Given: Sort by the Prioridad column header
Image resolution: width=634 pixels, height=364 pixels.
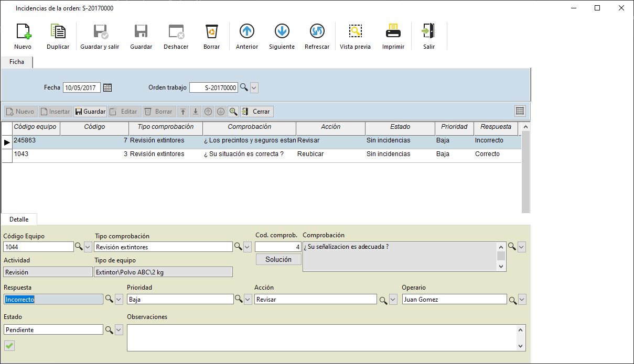Looking at the screenshot, I should [x=454, y=127].
